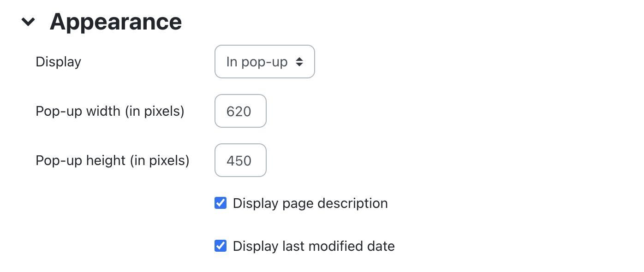
Task: Open the Display dropdown menu
Action: 264,62
